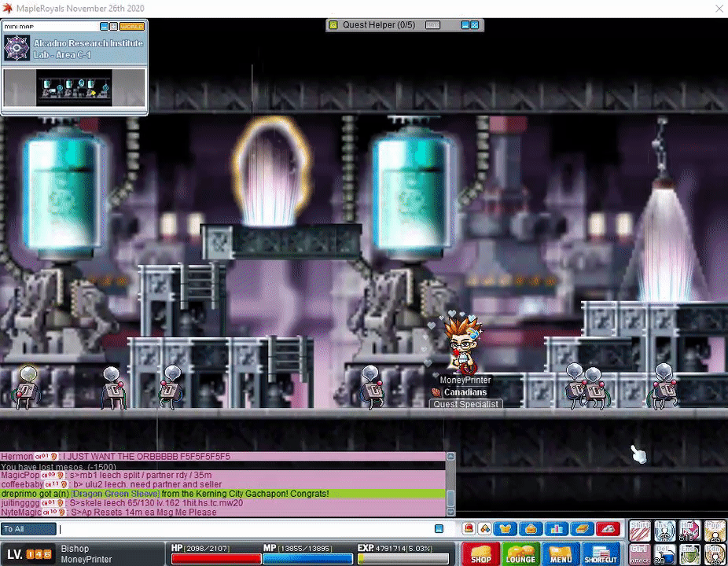Click the Shift quickslot skill
The image size is (728, 566).
640,531
